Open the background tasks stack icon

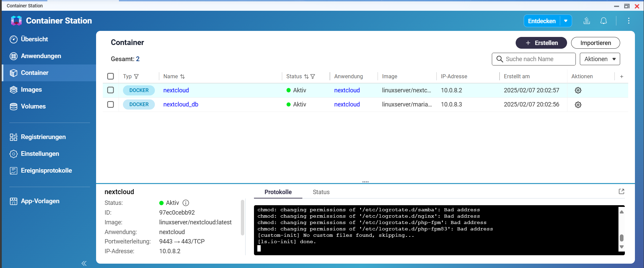[x=587, y=21]
